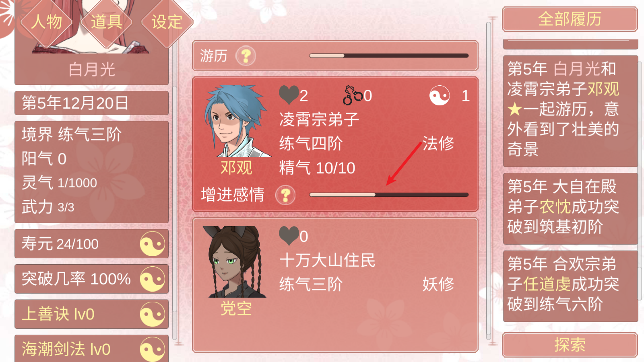Click the yin-yang icon beside 上善诀 lv0

pos(153,314)
